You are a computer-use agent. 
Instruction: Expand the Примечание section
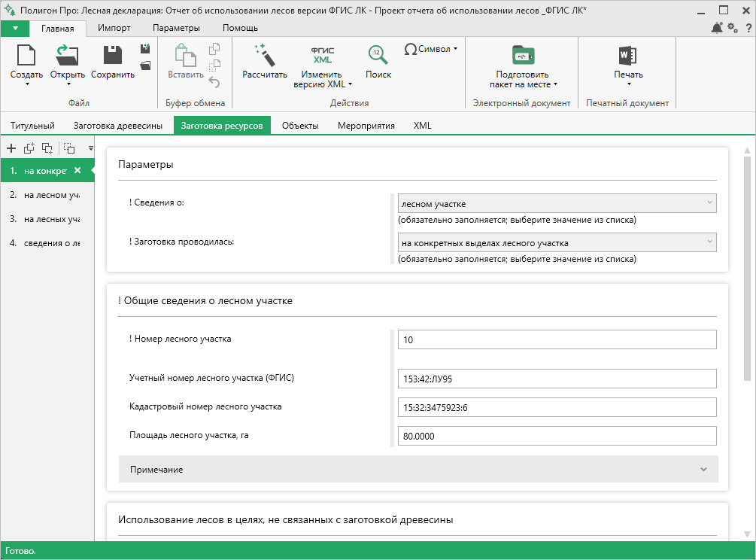click(418, 470)
